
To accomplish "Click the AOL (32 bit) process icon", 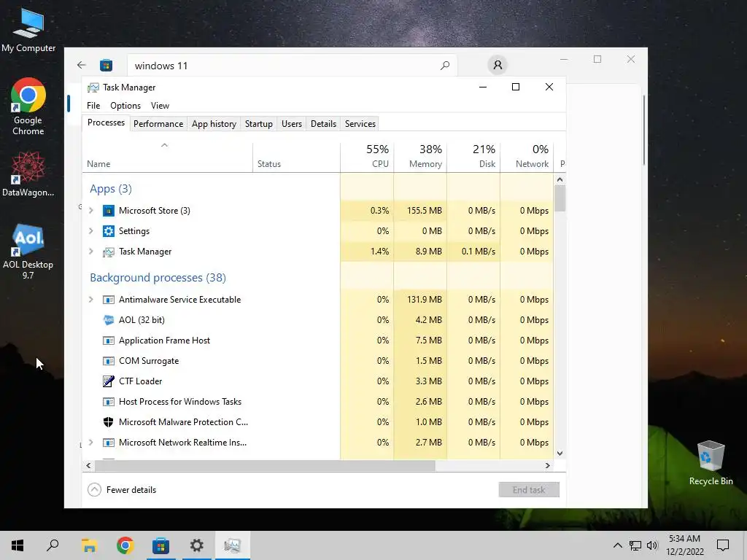I will [x=109, y=320].
